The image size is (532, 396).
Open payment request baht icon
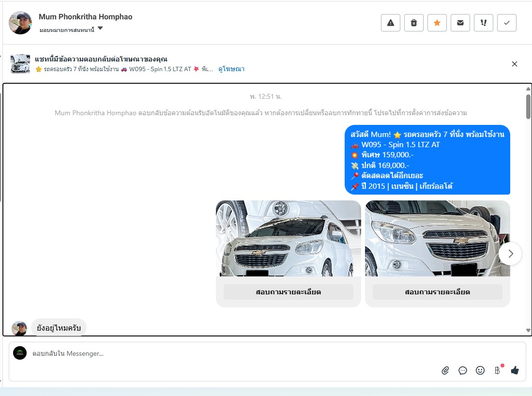click(498, 370)
